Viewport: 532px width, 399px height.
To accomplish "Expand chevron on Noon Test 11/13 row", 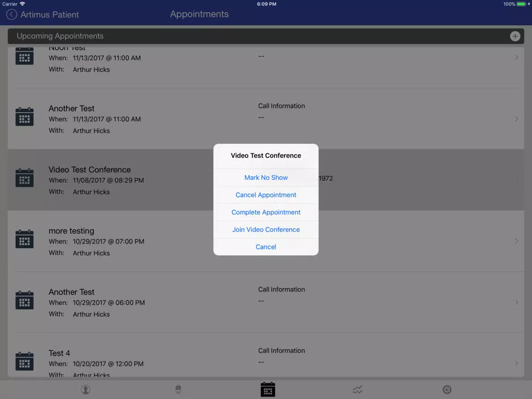I will click(517, 57).
